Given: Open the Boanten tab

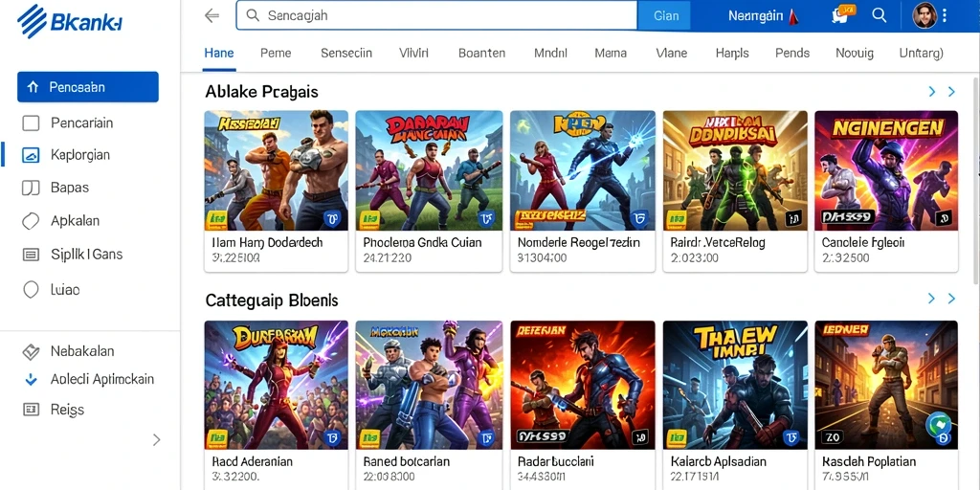Looking at the screenshot, I should 481,54.
